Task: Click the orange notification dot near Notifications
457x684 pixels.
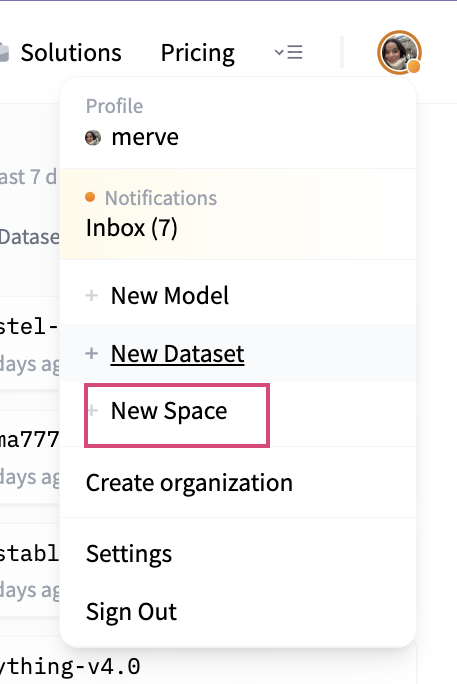Action: pyautogui.click(x=90, y=197)
